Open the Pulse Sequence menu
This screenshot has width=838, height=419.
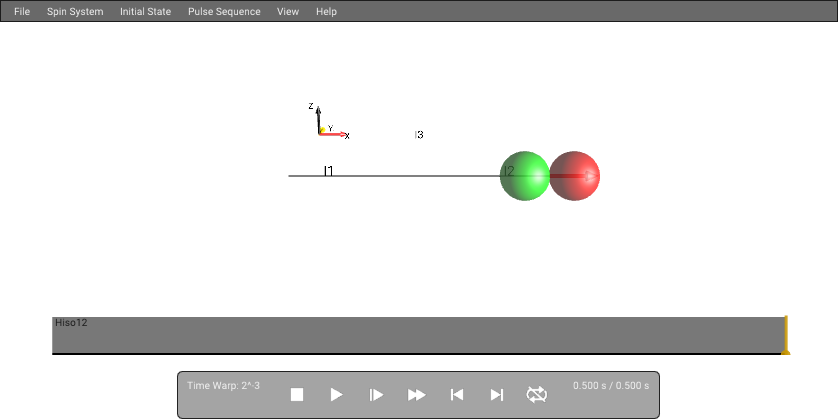[224, 11]
